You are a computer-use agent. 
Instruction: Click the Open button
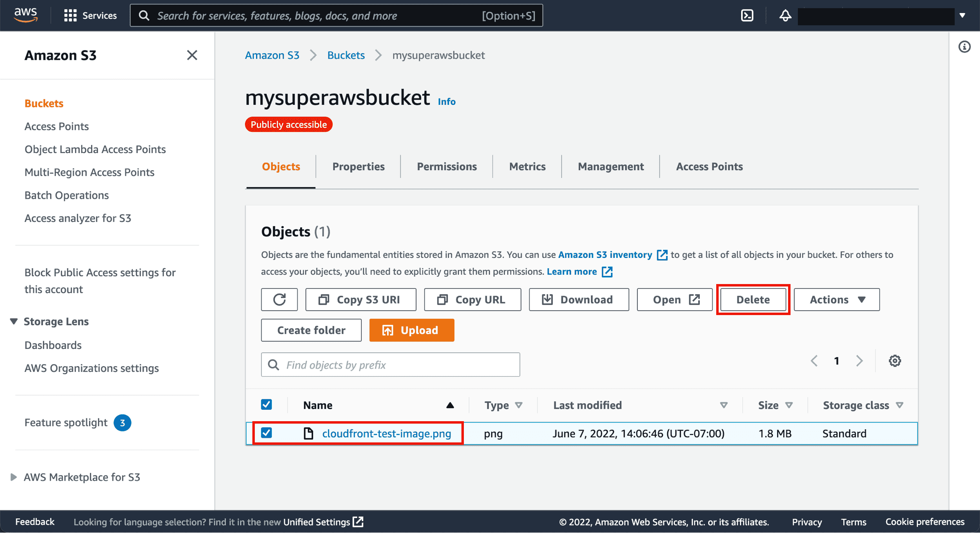point(675,300)
